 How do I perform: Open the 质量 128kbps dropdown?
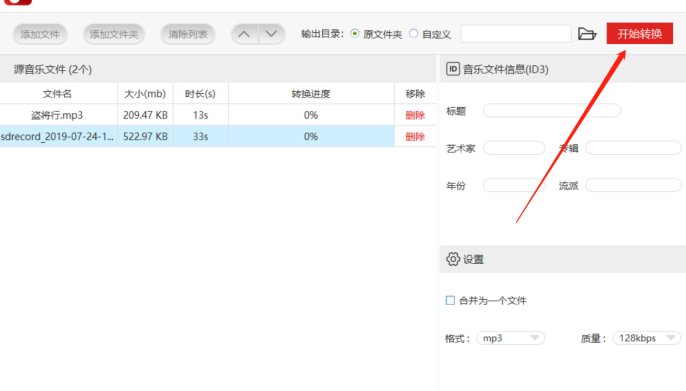(x=647, y=338)
